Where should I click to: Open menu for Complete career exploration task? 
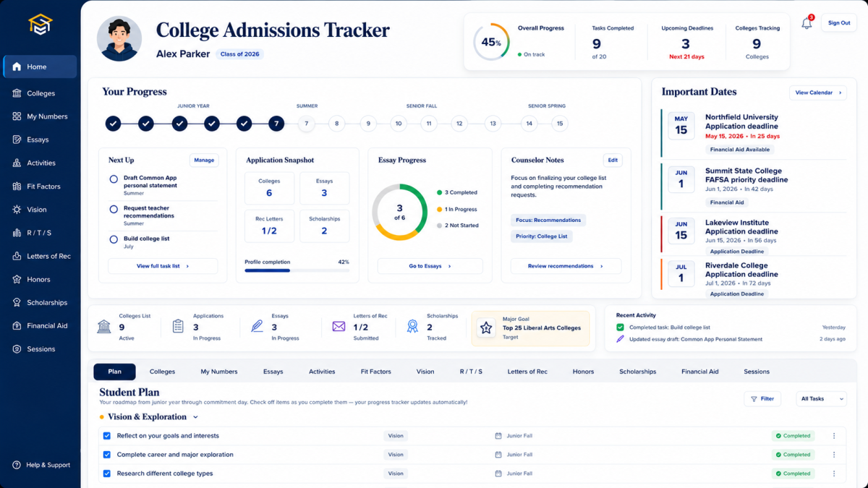coord(834,455)
